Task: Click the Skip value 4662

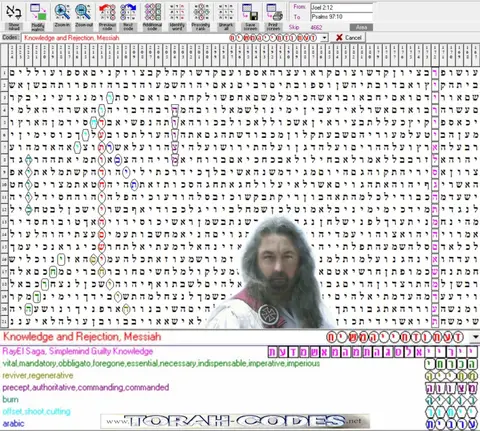Action: tap(316, 27)
